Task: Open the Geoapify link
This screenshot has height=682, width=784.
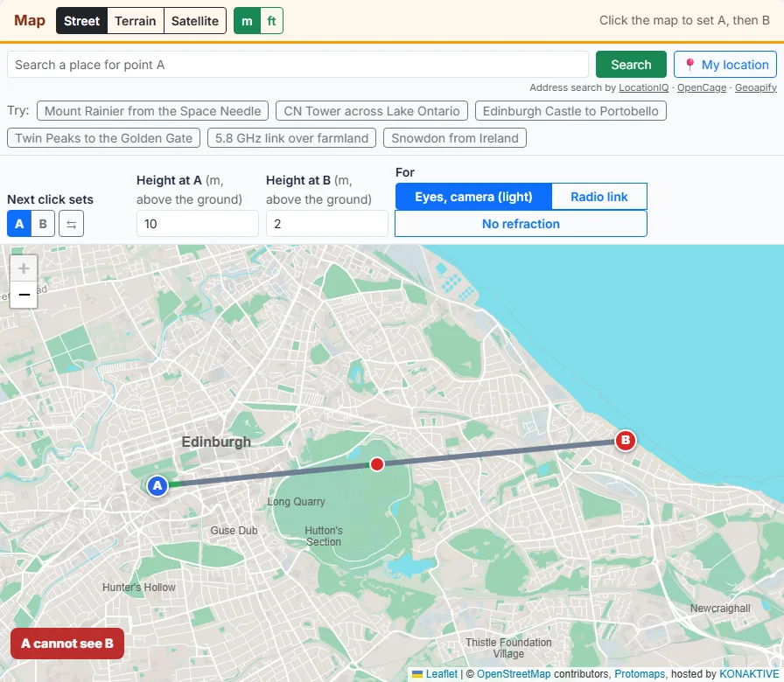Action: coord(755,87)
